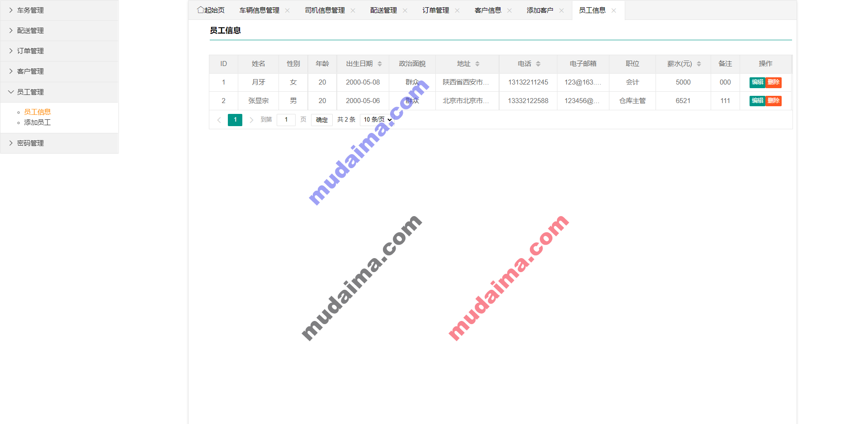Close the 客户信息 tab
This screenshot has width=868, height=424.
(x=509, y=10)
